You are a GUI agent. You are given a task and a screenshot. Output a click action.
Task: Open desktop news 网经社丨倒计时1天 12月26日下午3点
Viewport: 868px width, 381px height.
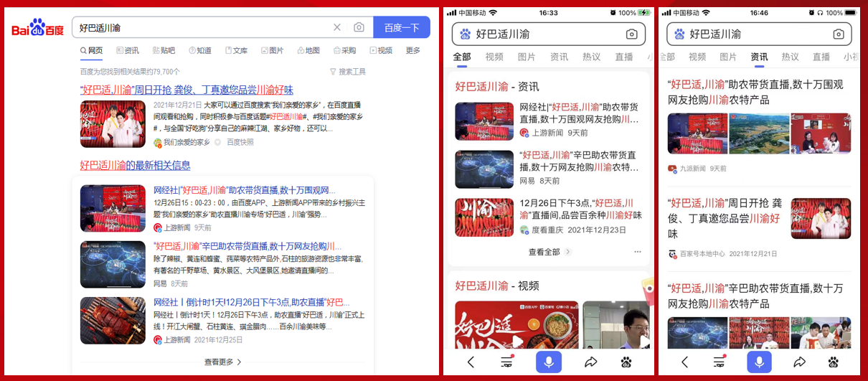(x=252, y=302)
